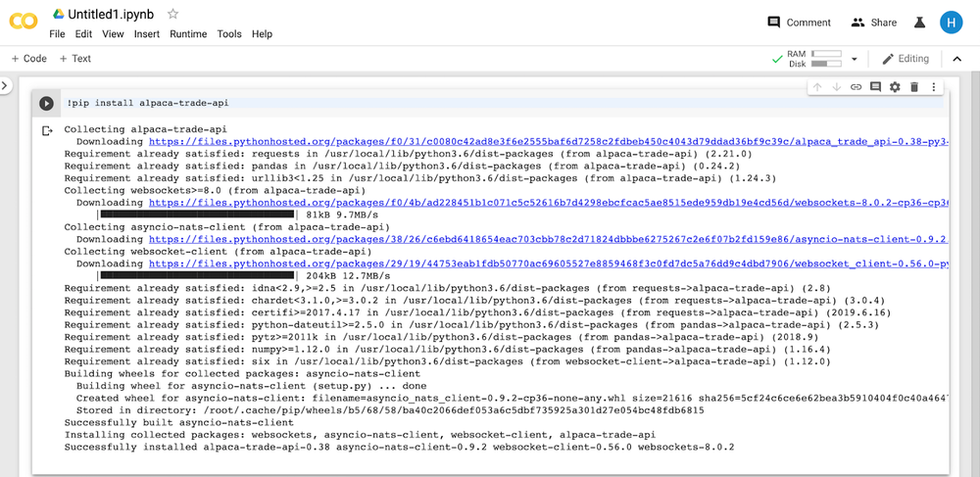Click 'Stored in directory' output line
Image resolution: width=980 pixels, height=477 pixels.
pyautogui.click(x=390, y=410)
